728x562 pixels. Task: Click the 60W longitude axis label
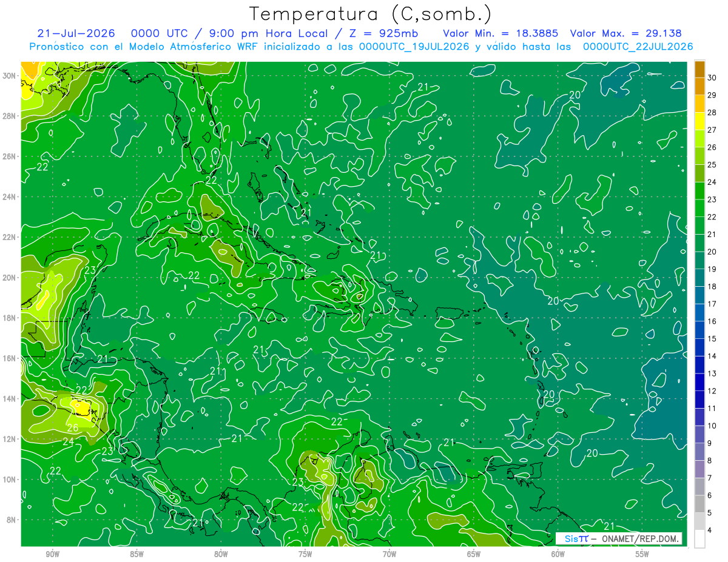click(x=558, y=554)
